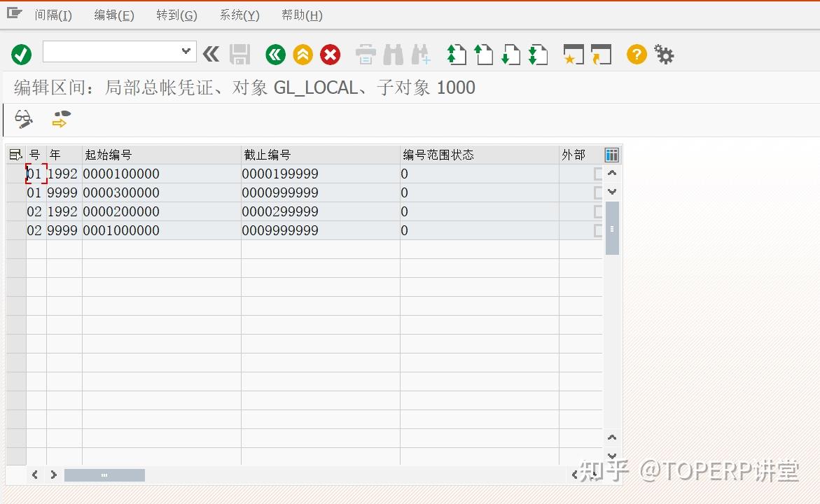Screen dimensions: 820x504
Task: Click the horizontal scroll right arrow
Action: pos(53,475)
